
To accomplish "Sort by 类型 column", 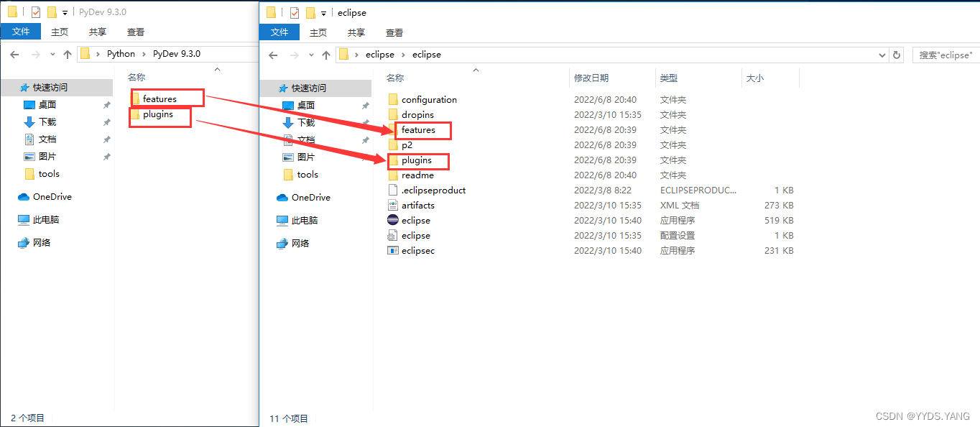I will [x=669, y=78].
